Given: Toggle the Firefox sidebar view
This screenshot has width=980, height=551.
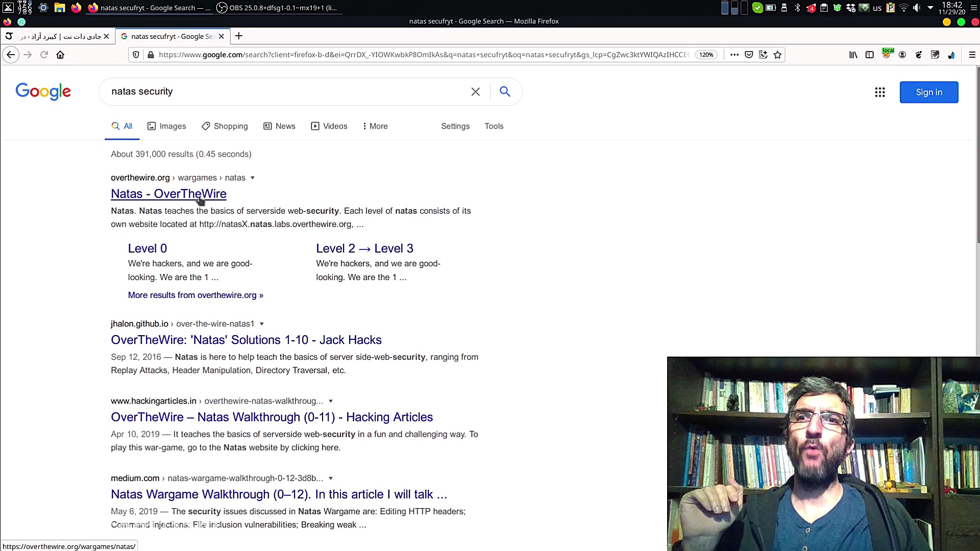Looking at the screenshot, I should [x=869, y=55].
